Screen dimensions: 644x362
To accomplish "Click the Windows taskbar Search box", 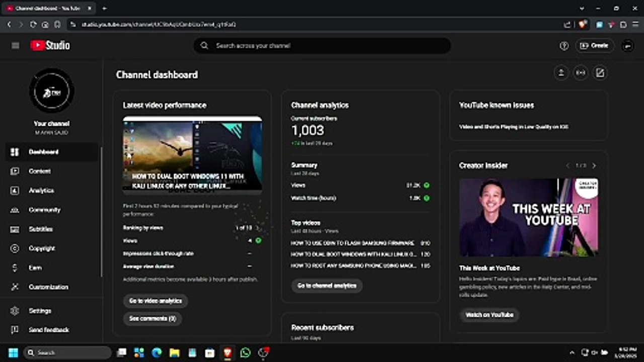I will point(67,352).
